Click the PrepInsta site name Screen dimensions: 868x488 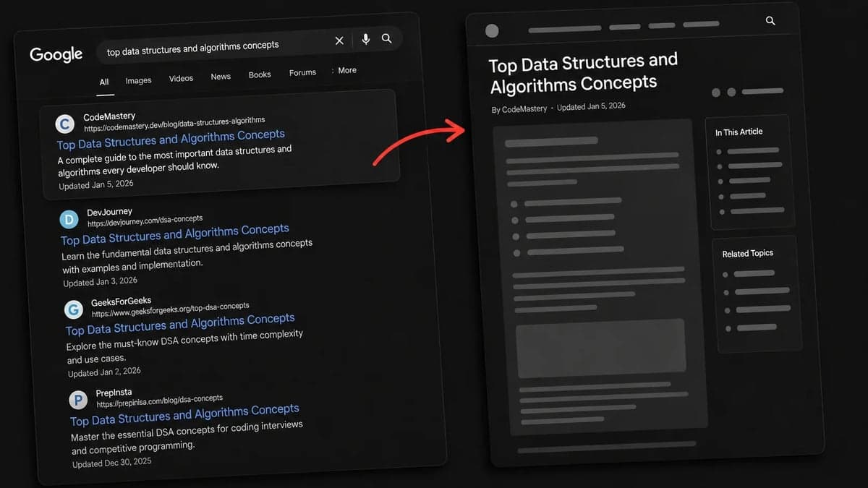point(114,393)
